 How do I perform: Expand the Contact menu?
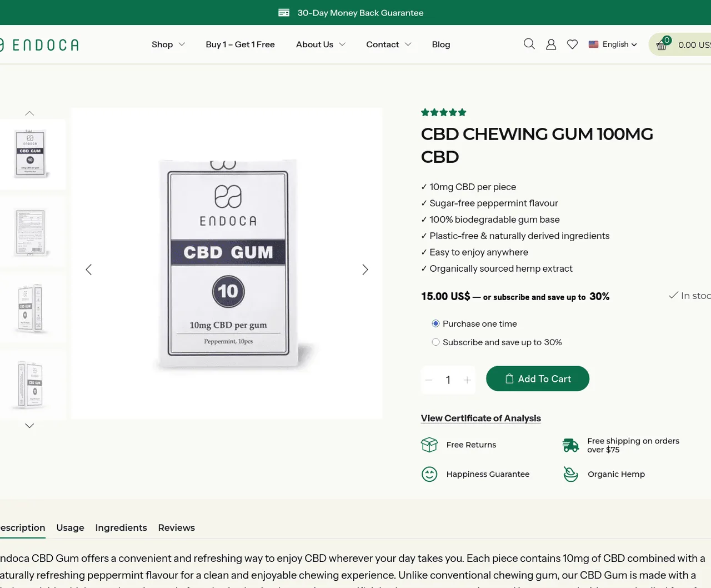pos(389,44)
